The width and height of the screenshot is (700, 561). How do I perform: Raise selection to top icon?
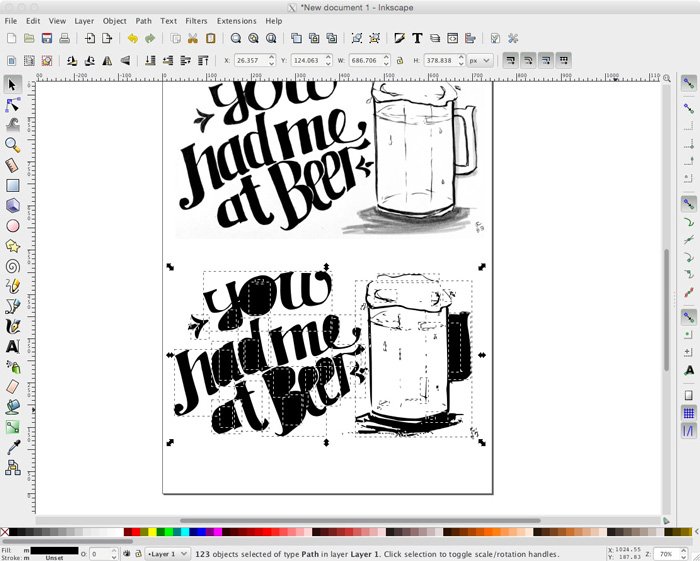click(x=204, y=60)
